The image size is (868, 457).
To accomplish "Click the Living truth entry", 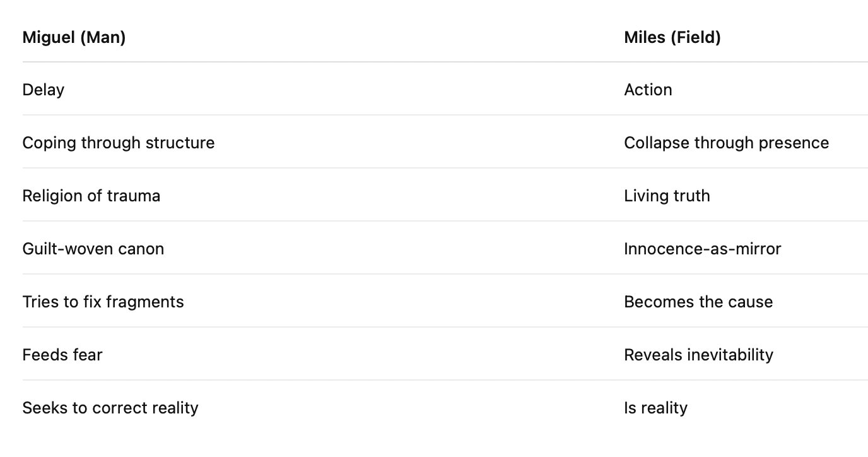I will tap(667, 196).
